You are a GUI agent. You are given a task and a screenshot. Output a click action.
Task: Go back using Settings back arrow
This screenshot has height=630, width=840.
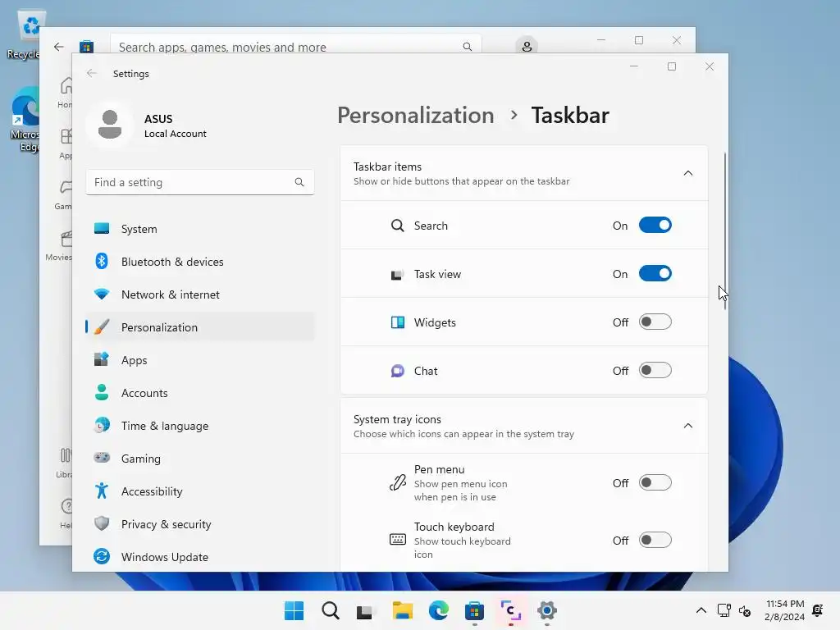[92, 73]
